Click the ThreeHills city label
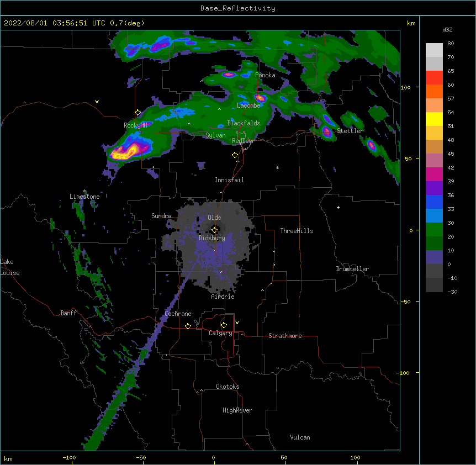 [297, 231]
